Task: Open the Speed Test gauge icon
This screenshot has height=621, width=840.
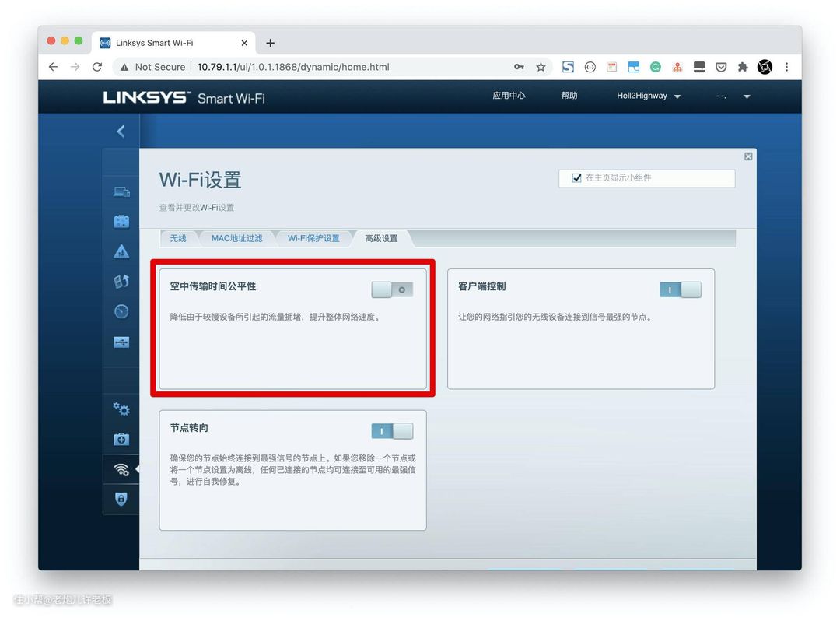Action: 121,311
